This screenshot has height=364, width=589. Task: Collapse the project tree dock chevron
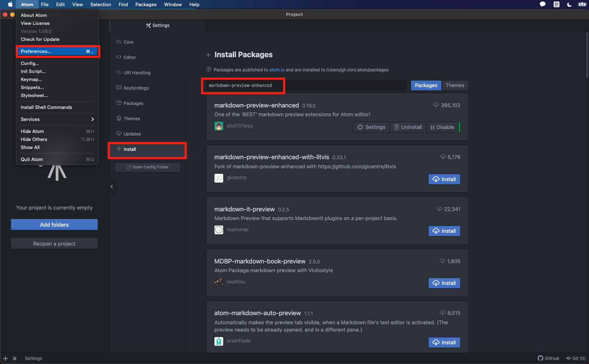112,187
